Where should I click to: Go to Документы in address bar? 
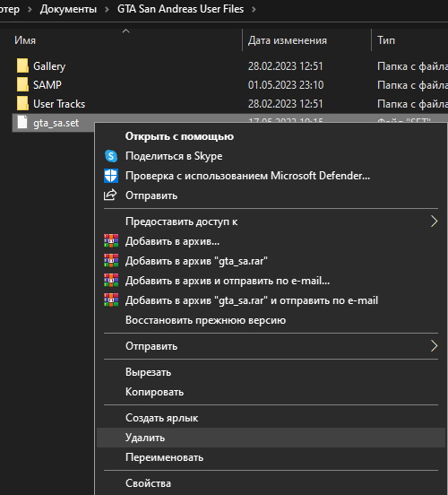(68, 9)
